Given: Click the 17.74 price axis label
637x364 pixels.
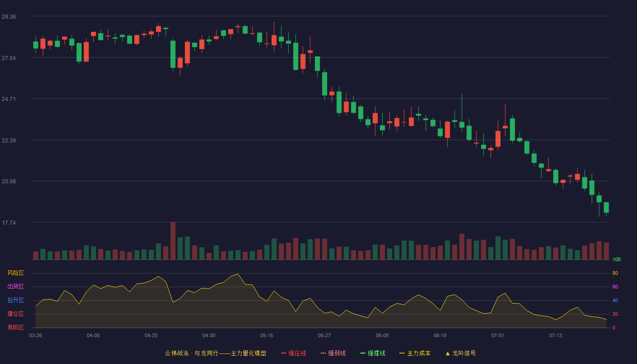Looking at the screenshot, I should tap(9, 223).
